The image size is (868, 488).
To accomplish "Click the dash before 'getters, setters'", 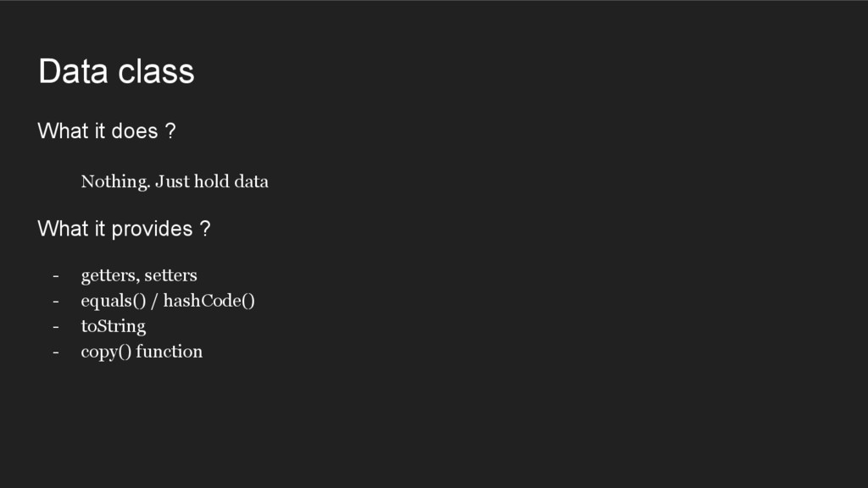I will pyautogui.click(x=56, y=275).
